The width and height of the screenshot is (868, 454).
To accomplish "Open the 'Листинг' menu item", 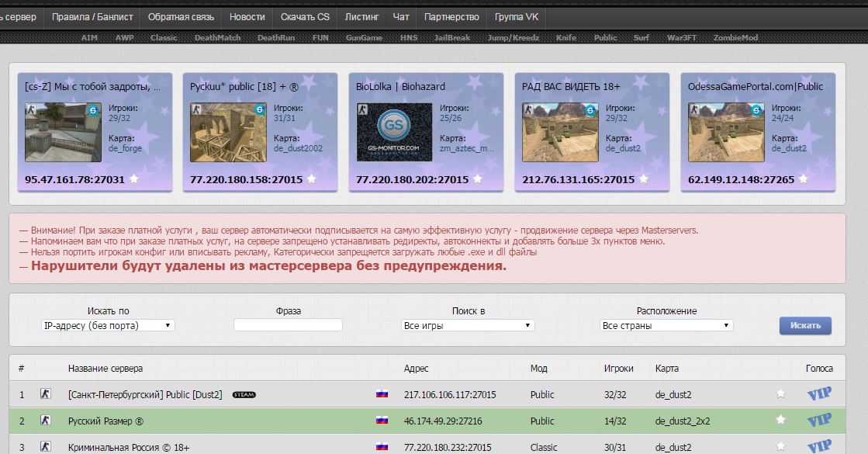I will pyautogui.click(x=361, y=17).
